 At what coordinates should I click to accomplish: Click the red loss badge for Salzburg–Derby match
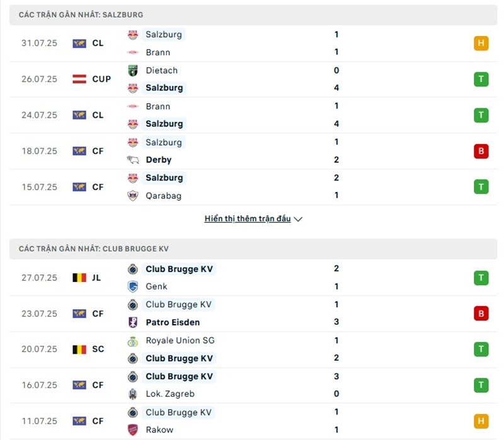pos(481,151)
